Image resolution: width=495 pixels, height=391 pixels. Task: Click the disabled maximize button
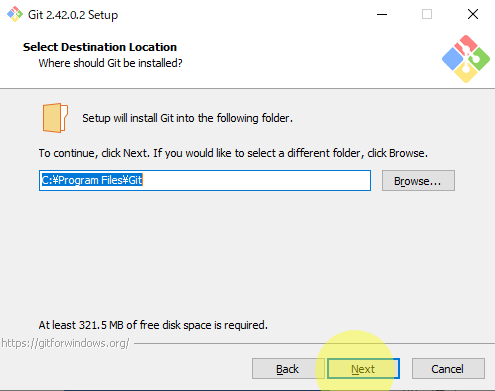[x=427, y=14]
